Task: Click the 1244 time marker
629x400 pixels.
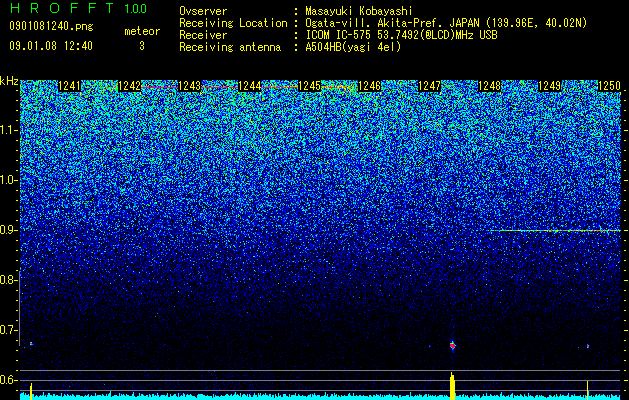Action: tap(249, 86)
